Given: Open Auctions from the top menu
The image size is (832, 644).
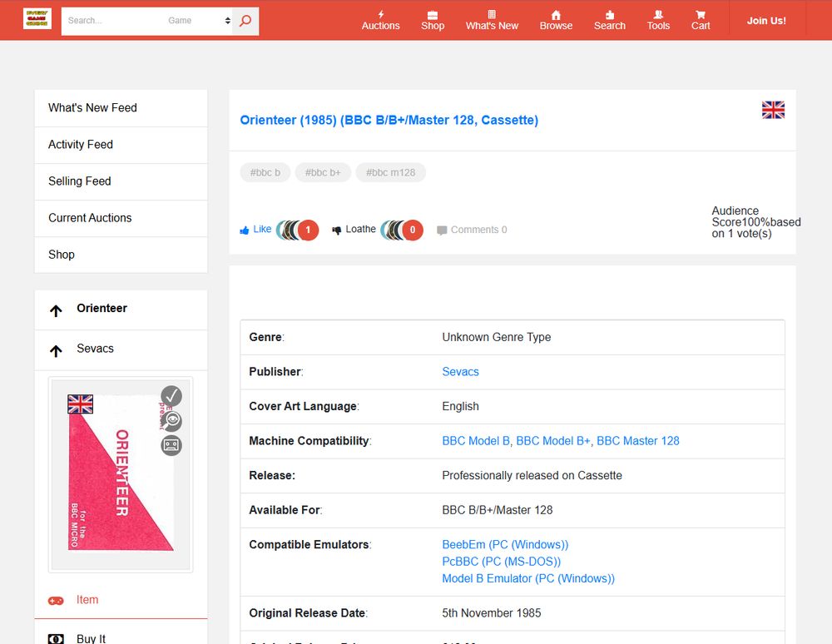Looking at the screenshot, I should tap(380, 20).
